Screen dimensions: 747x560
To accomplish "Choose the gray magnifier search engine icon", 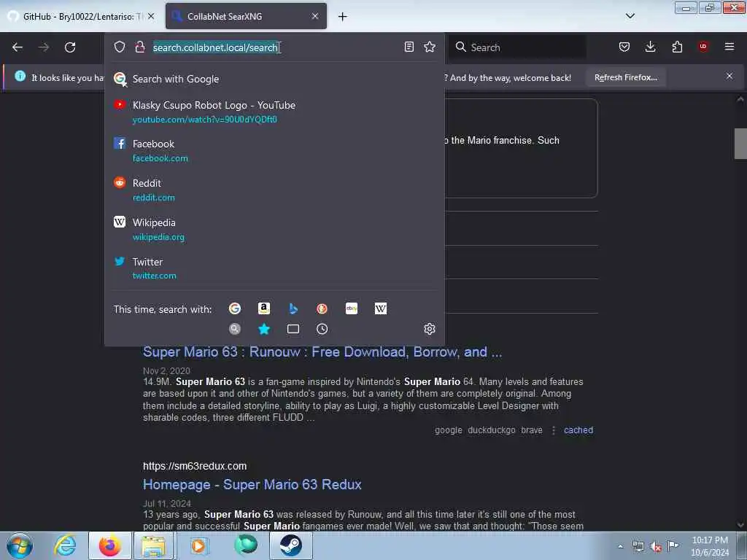I will point(235,329).
